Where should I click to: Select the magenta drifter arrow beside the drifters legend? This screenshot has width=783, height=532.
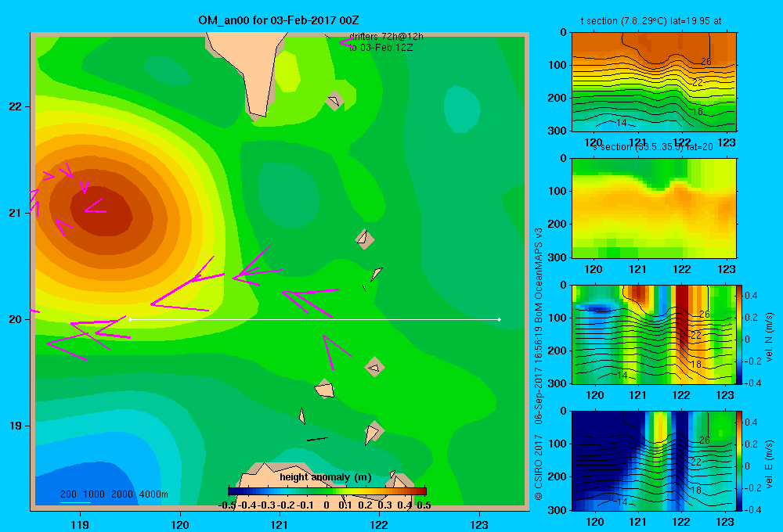(345, 42)
